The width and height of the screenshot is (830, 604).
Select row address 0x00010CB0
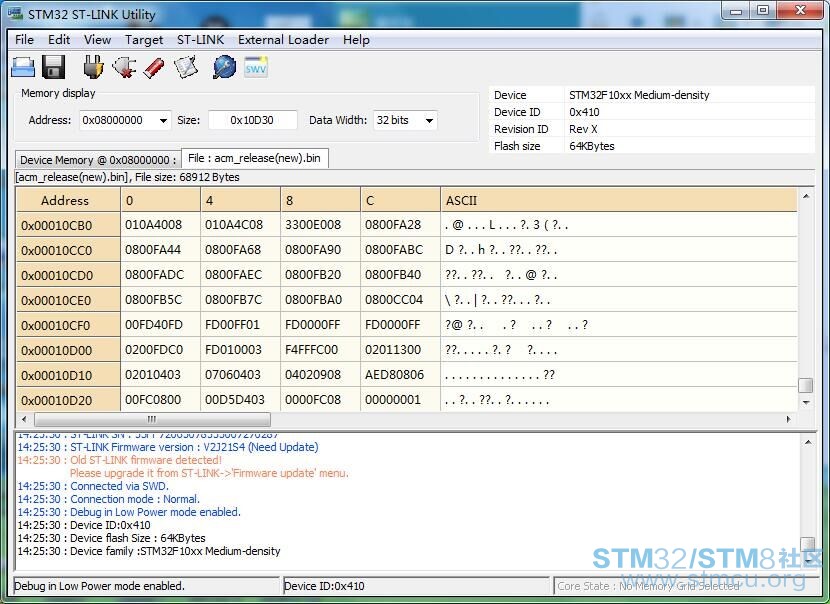pyautogui.click(x=68, y=226)
